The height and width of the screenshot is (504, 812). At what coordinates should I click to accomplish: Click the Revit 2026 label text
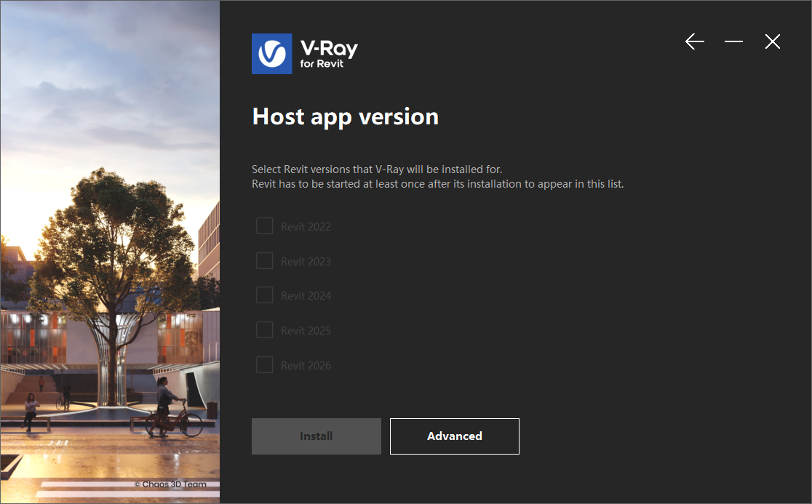click(x=306, y=364)
